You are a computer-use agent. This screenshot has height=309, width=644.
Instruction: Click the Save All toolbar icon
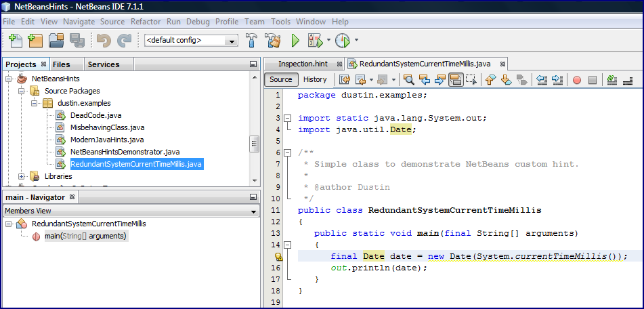pos(77,40)
